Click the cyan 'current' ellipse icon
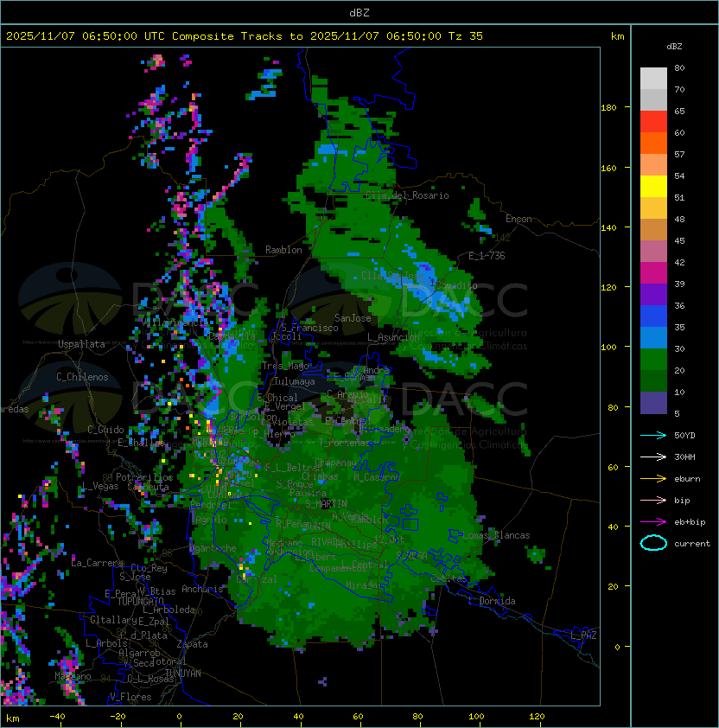Image resolution: width=719 pixels, height=728 pixels. (653, 543)
